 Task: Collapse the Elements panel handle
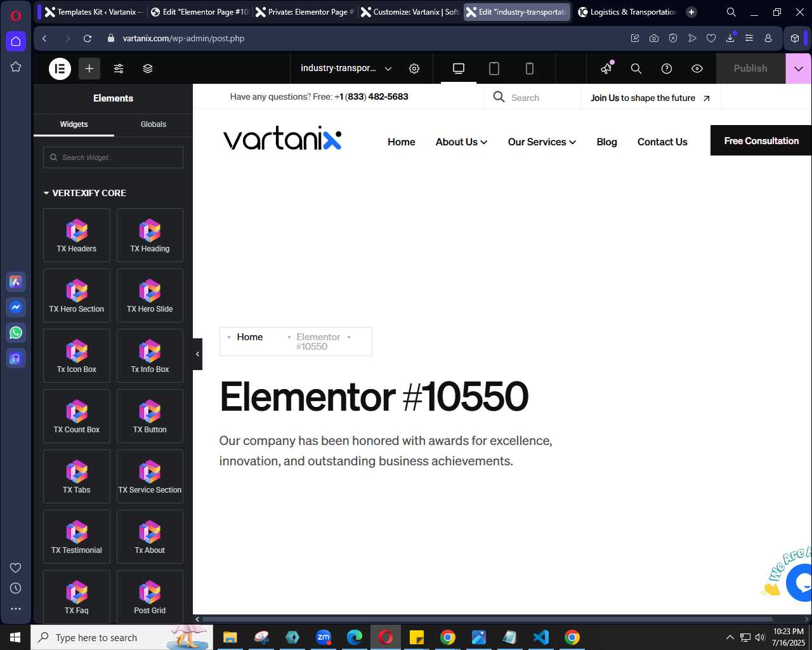point(197,354)
